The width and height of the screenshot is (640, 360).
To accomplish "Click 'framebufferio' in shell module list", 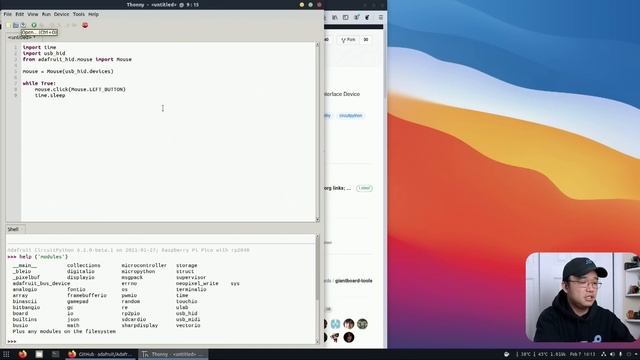I will tap(87, 296).
